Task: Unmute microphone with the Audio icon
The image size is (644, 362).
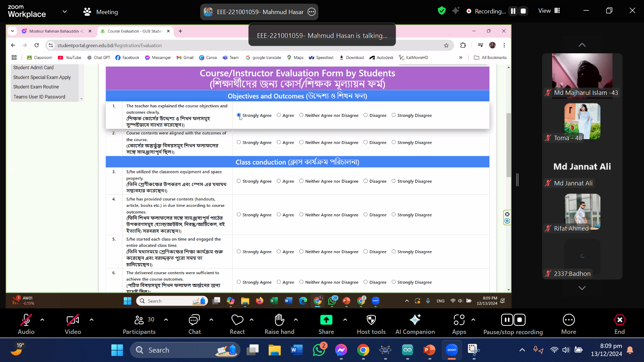Action: [x=26, y=320]
